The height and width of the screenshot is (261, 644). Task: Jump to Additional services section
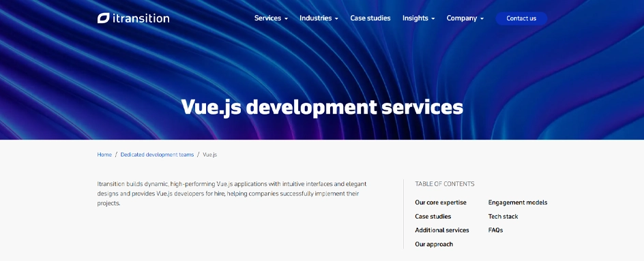pyautogui.click(x=442, y=230)
